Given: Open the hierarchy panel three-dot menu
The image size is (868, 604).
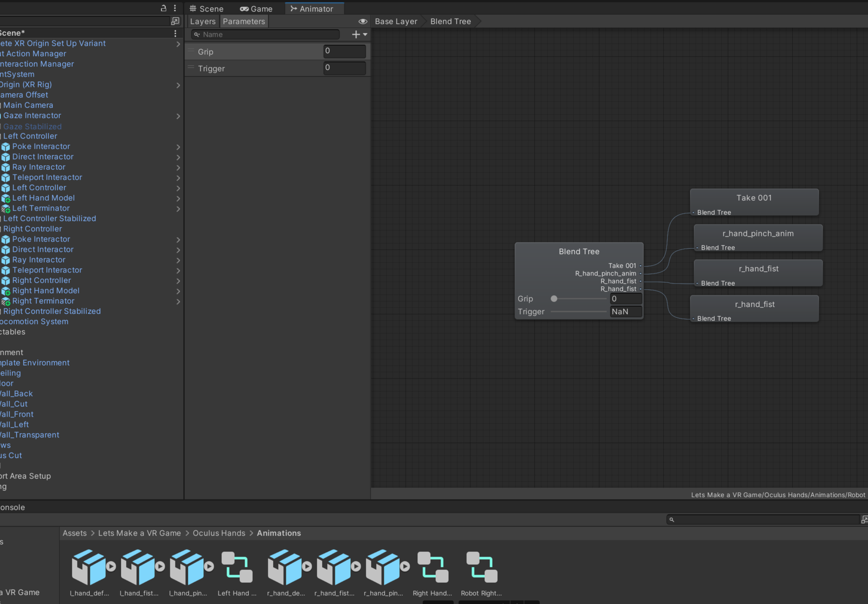Looking at the screenshot, I should pos(175,8).
